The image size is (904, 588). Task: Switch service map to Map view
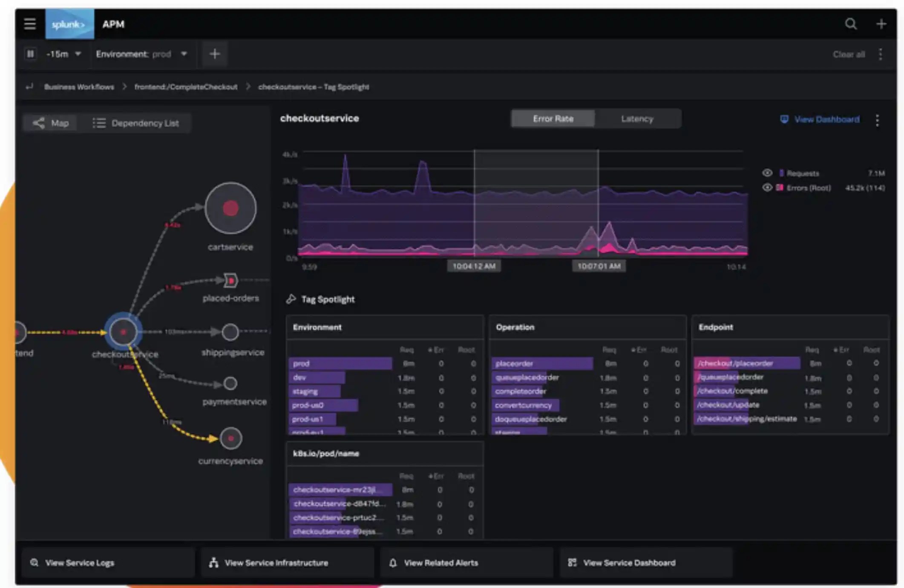[50, 123]
